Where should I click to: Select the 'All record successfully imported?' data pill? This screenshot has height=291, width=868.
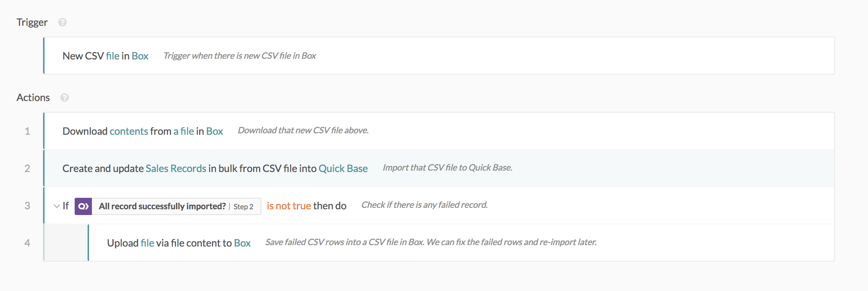click(x=162, y=206)
